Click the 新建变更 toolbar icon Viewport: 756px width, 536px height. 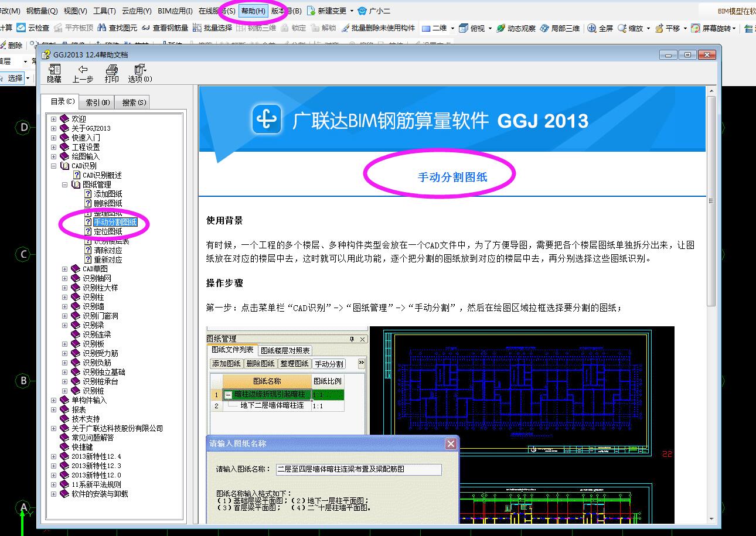311,11
